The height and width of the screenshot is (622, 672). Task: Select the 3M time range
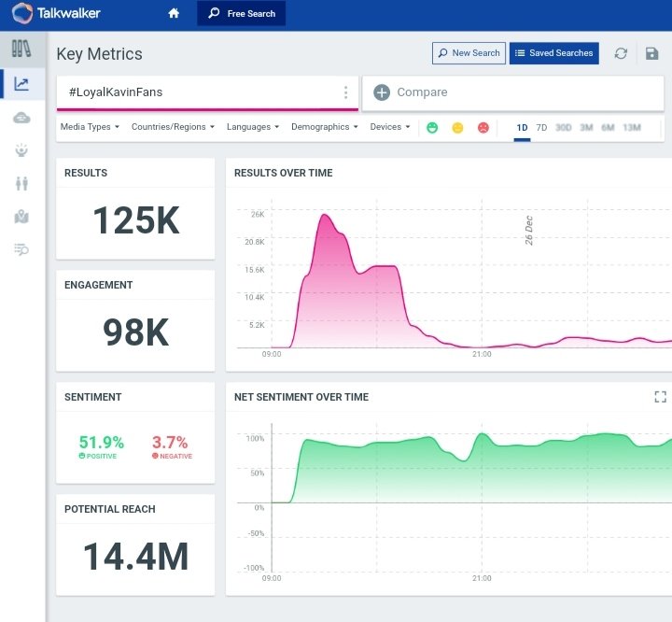pos(586,128)
